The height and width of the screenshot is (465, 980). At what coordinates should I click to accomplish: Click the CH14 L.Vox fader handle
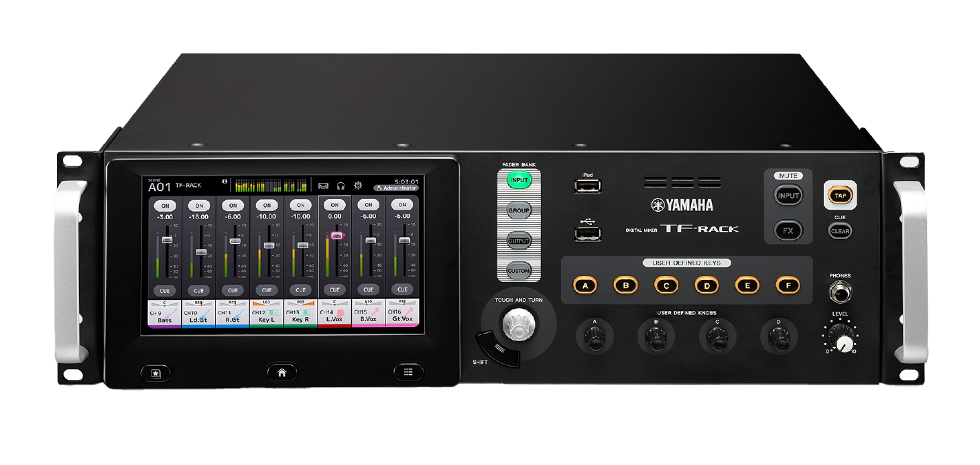tap(336, 235)
